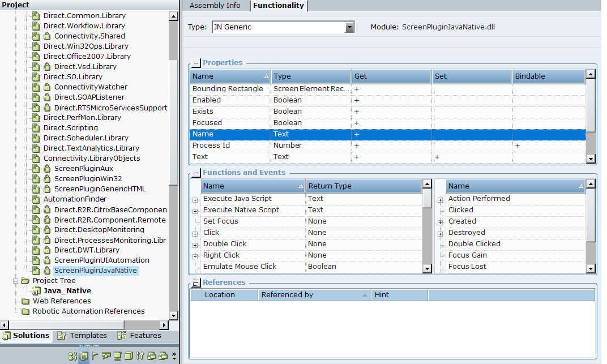This screenshot has width=607, height=364.
Task: Click the Java_Native solution icon in tree
Action: click(36, 291)
